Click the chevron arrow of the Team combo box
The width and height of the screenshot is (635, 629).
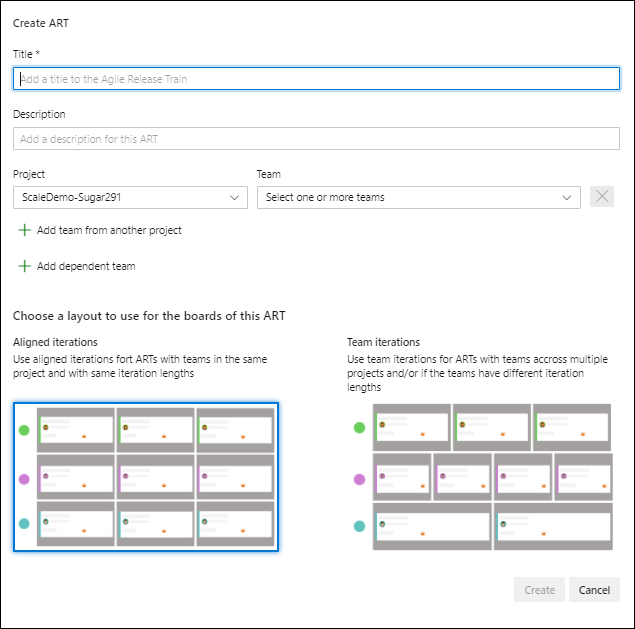[568, 197]
